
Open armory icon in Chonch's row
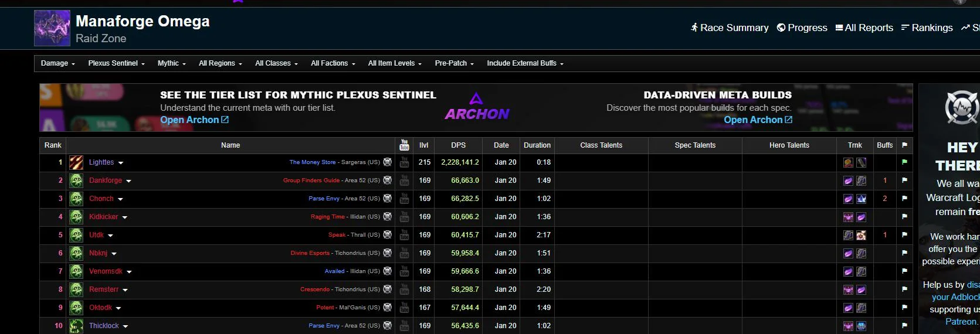point(388,199)
